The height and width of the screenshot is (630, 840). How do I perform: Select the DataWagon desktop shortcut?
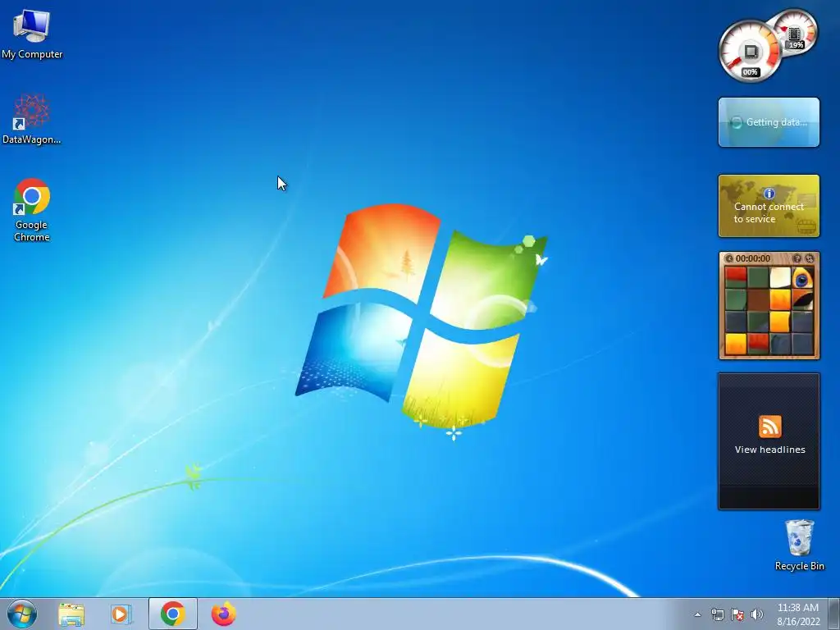(32, 119)
